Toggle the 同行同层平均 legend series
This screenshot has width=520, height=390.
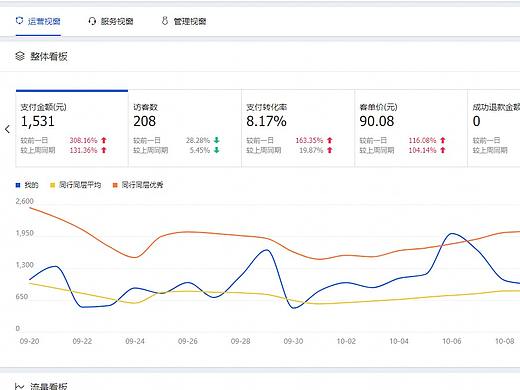click(75, 185)
